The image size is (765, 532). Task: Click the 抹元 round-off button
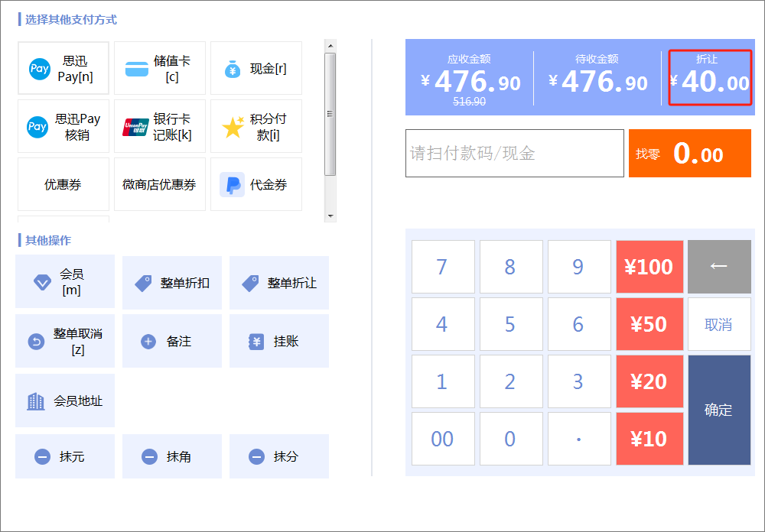[65, 456]
